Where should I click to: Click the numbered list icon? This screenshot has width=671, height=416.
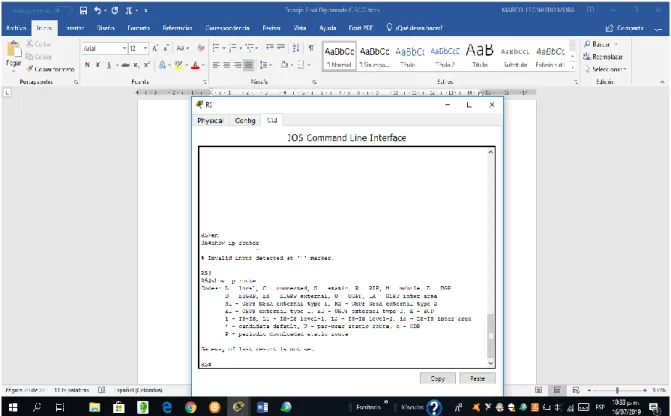[234, 48]
